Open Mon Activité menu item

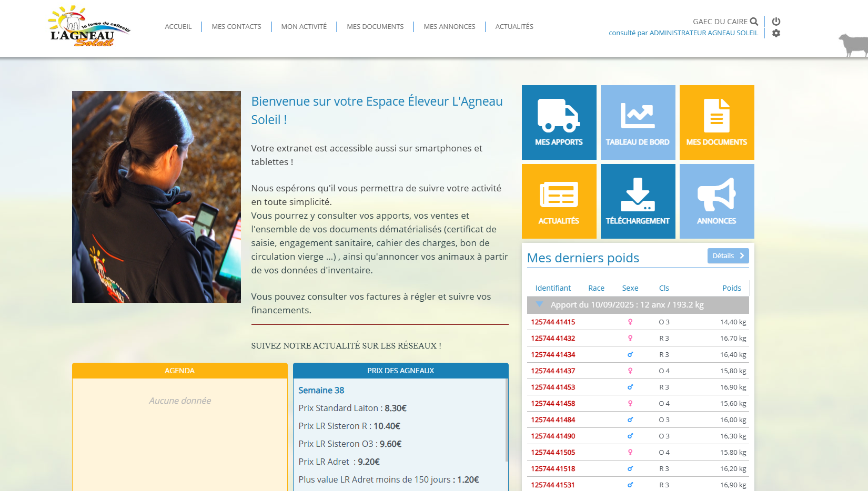(304, 27)
